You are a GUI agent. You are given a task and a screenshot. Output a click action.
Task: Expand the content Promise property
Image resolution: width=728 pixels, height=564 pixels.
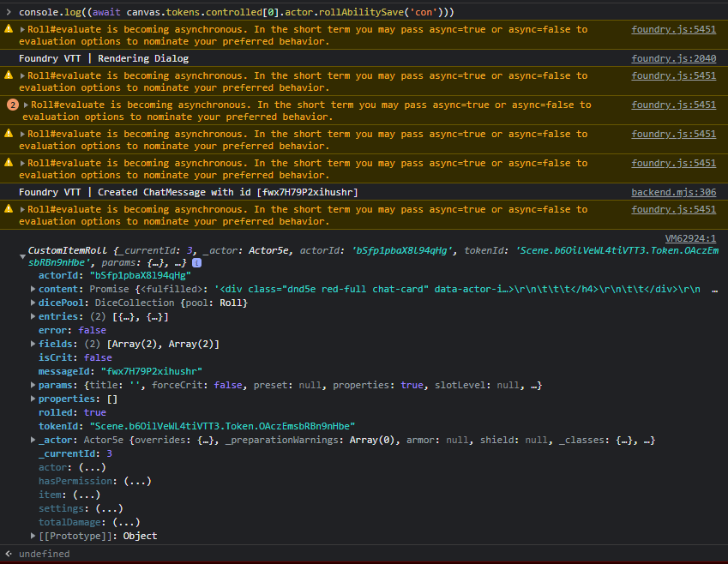click(x=33, y=289)
